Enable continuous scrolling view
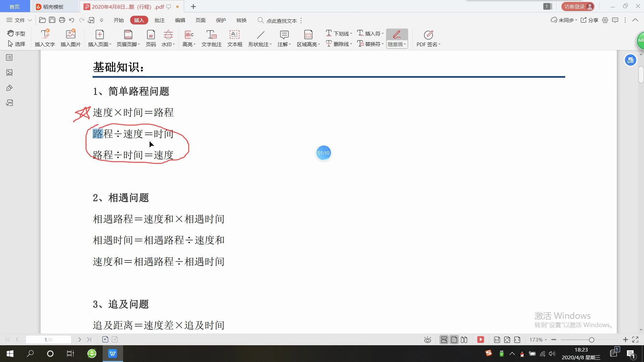The image size is (644, 362). (x=444, y=340)
